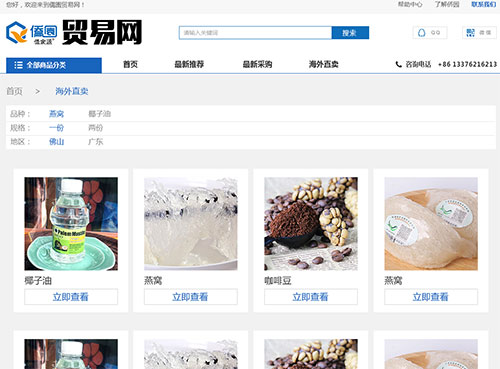Click the blue 搜索 search button

[350, 33]
